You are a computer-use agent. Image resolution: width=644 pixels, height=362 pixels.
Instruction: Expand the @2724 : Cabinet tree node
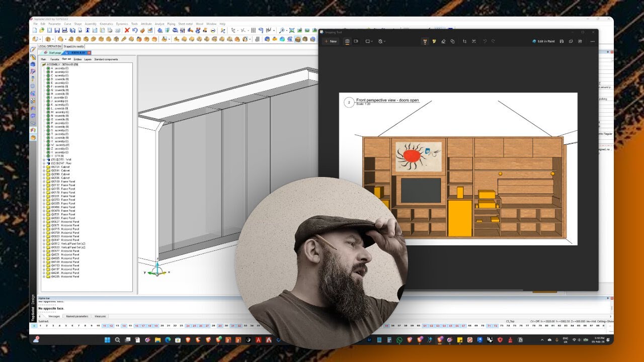pyautogui.click(x=44, y=167)
